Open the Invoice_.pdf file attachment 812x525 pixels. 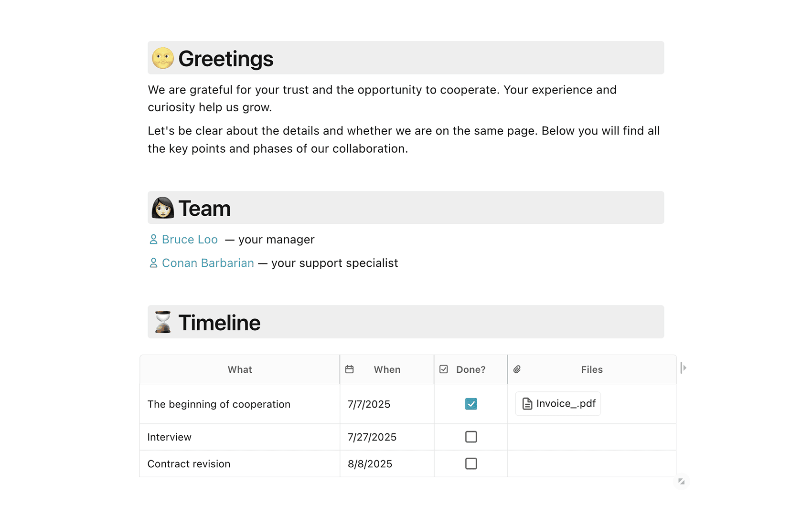(566, 404)
